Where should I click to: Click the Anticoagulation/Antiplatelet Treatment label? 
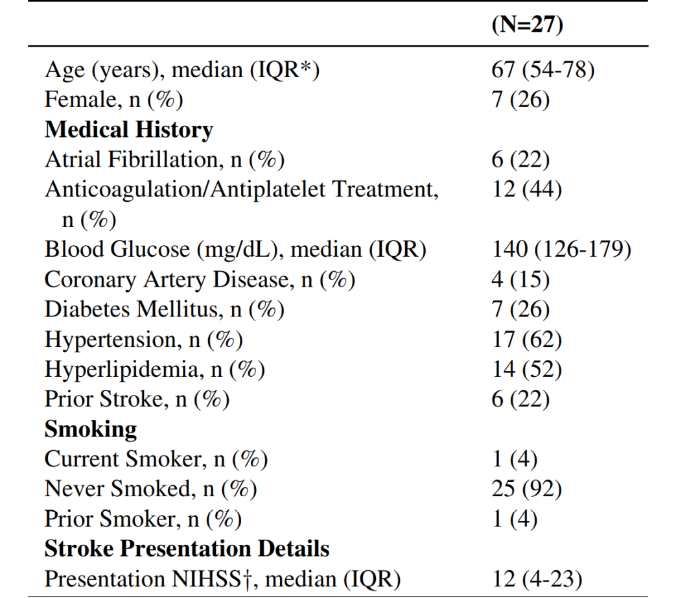click(241, 189)
